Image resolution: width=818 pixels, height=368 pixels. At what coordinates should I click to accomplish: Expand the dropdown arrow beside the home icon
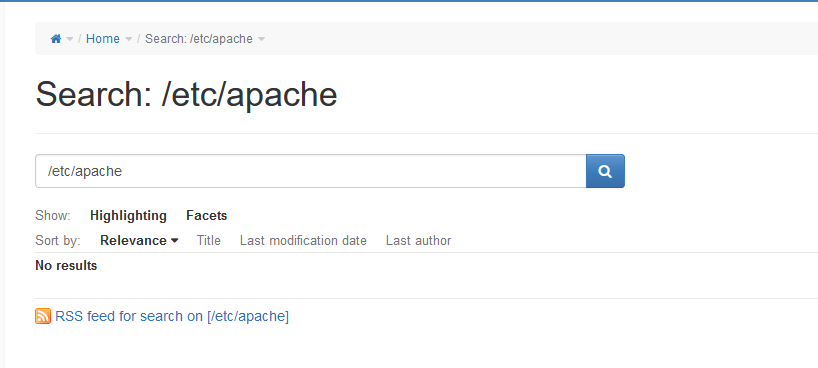tap(70, 39)
